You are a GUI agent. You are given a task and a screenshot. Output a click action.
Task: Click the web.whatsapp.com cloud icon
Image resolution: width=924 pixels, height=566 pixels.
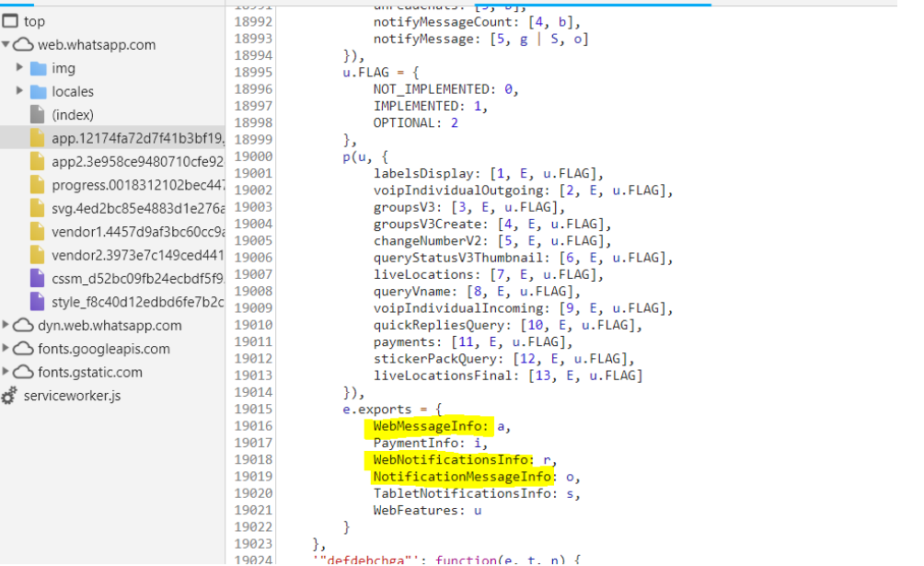coord(23,45)
